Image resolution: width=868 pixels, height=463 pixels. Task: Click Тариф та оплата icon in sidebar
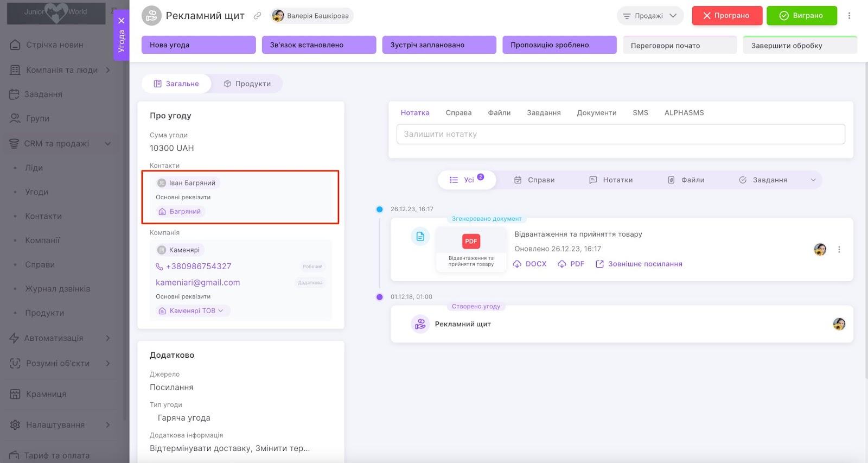[x=14, y=455]
